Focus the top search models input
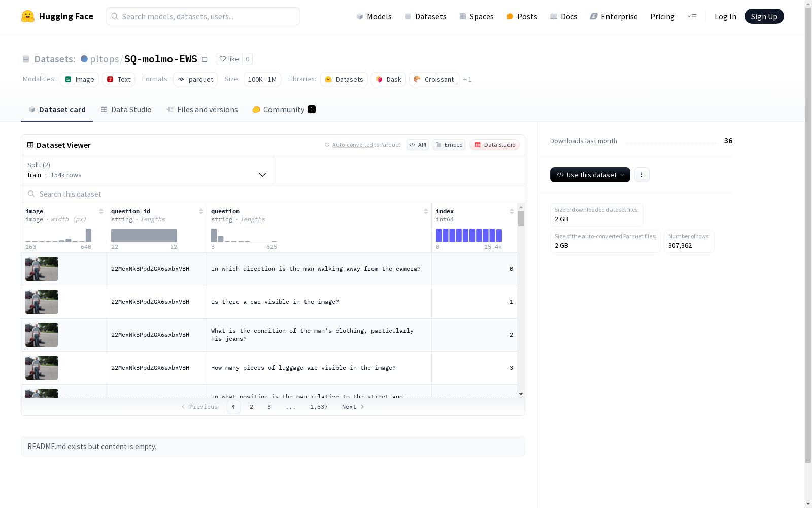812x508 pixels. (x=203, y=16)
